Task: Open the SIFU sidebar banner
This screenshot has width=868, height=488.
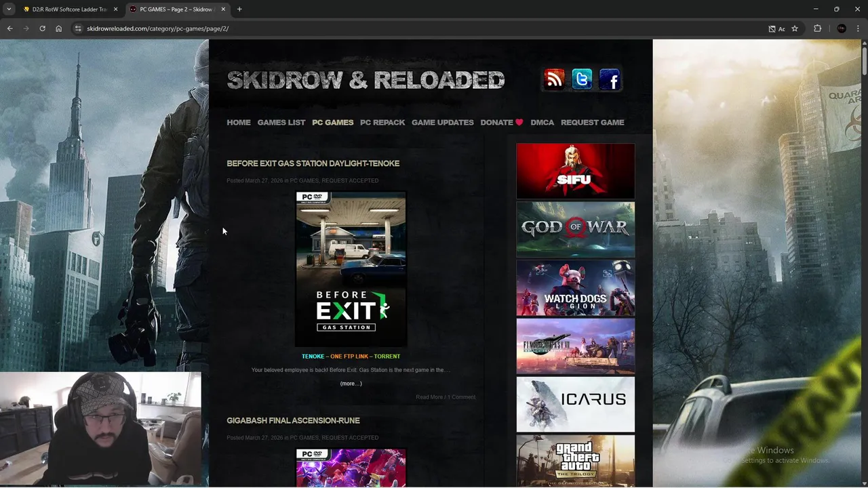Action: click(x=576, y=171)
